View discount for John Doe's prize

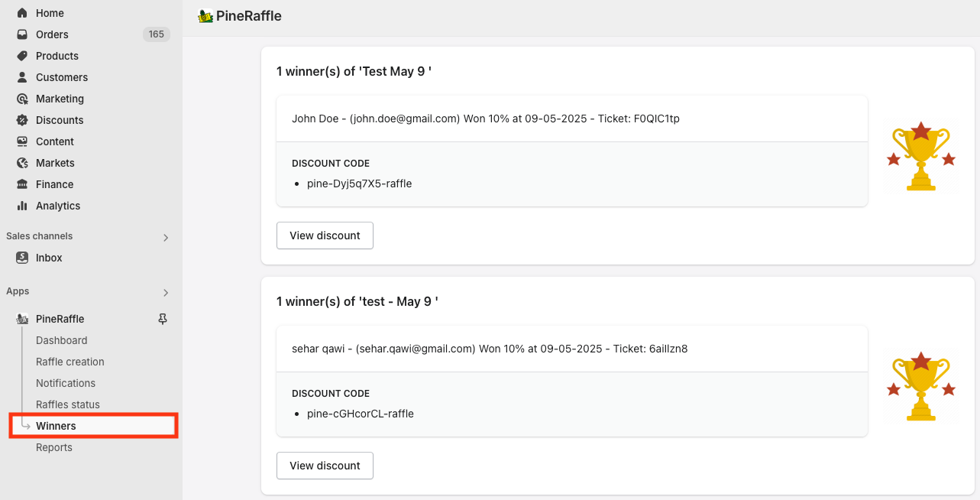click(325, 235)
